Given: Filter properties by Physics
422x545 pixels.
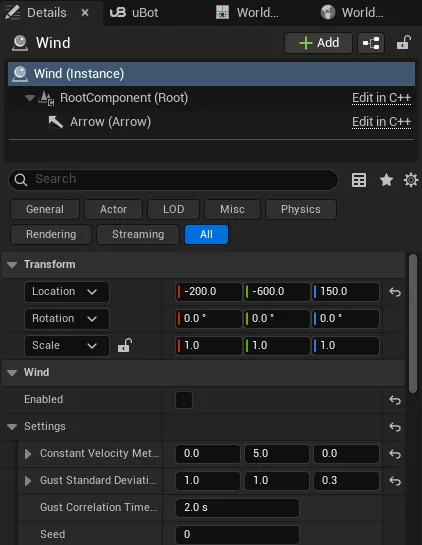Looking at the screenshot, I should coord(301,209).
